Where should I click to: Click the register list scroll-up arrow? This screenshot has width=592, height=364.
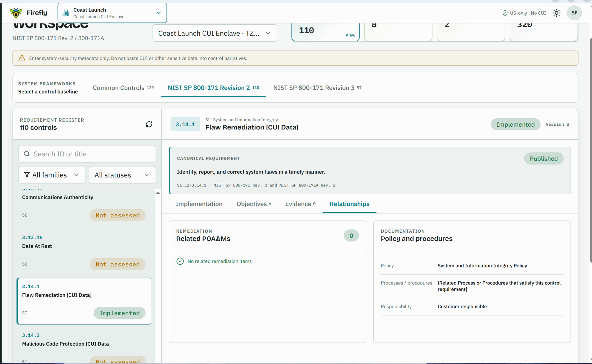[x=158, y=193]
